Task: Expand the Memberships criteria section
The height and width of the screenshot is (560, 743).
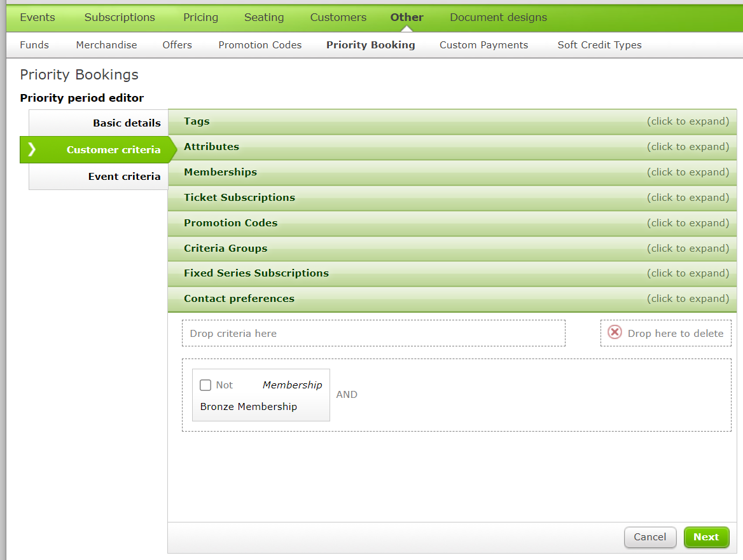Action: click(452, 172)
